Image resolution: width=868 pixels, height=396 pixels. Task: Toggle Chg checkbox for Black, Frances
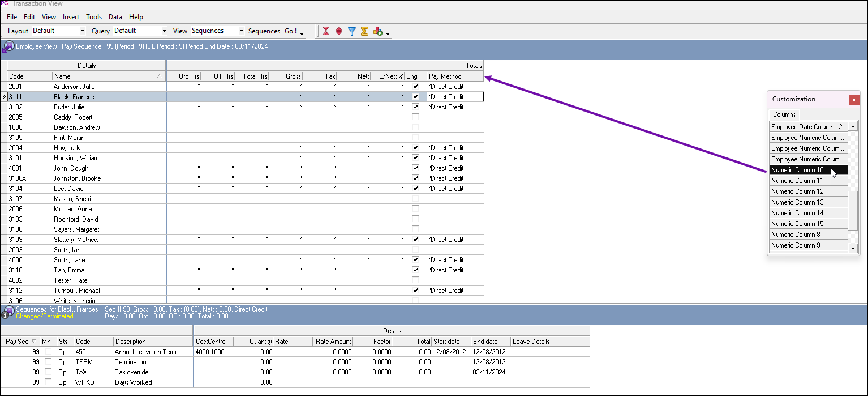pos(415,97)
